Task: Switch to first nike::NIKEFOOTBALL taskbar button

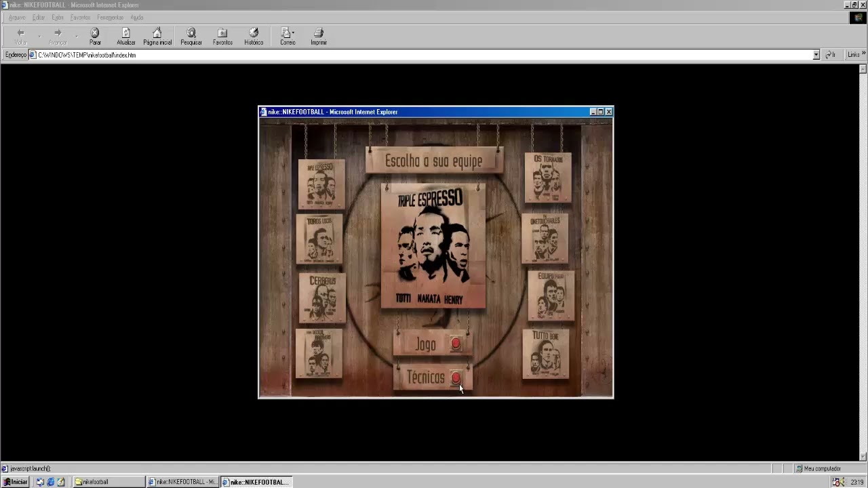Action: point(183,482)
